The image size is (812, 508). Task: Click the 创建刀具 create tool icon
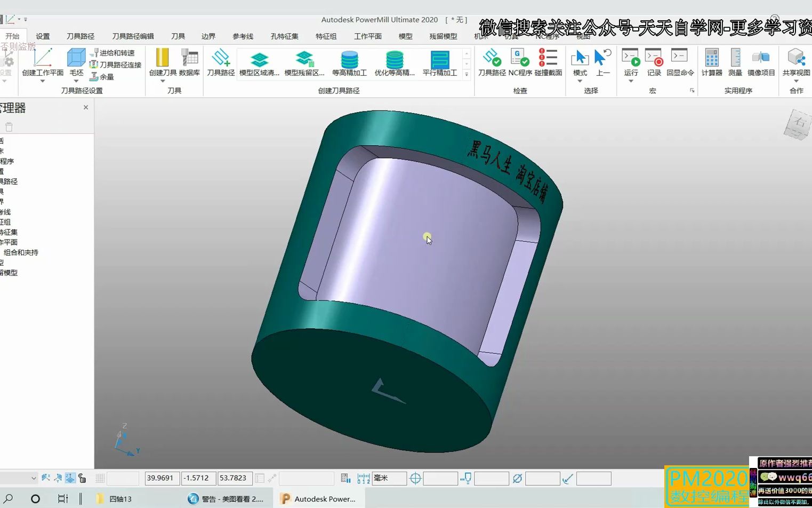(163, 58)
